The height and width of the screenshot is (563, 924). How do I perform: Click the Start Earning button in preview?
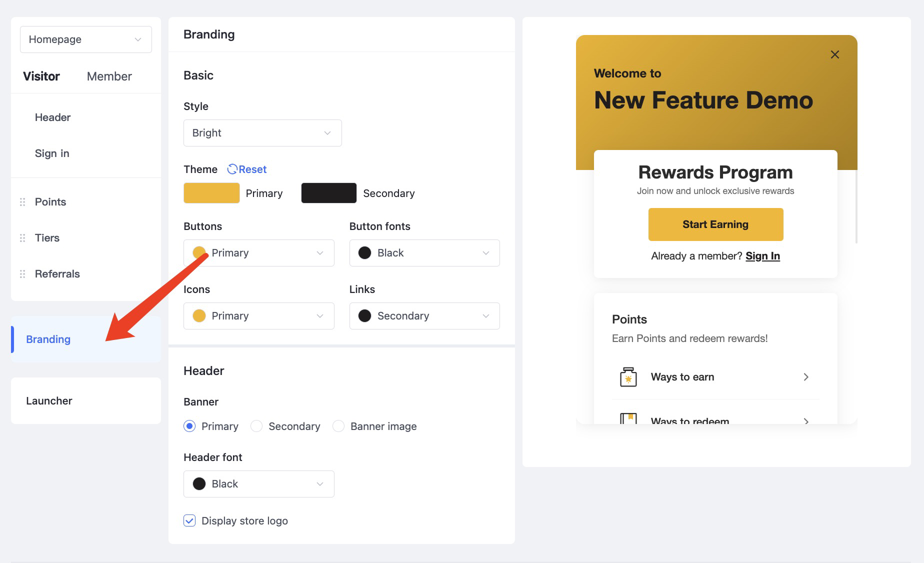coord(715,224)
